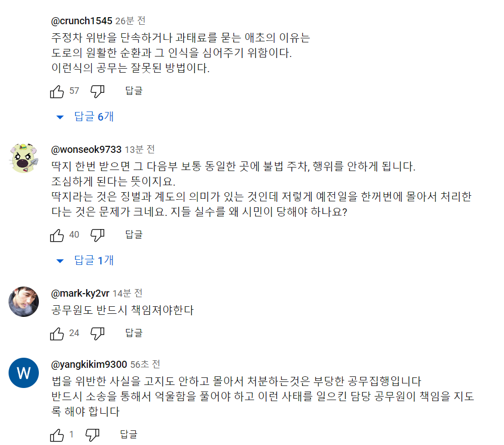The width and height of the screenshot is (504, 445).
Task: Like the comment by @wonseok9733
Action: [57, 235]
